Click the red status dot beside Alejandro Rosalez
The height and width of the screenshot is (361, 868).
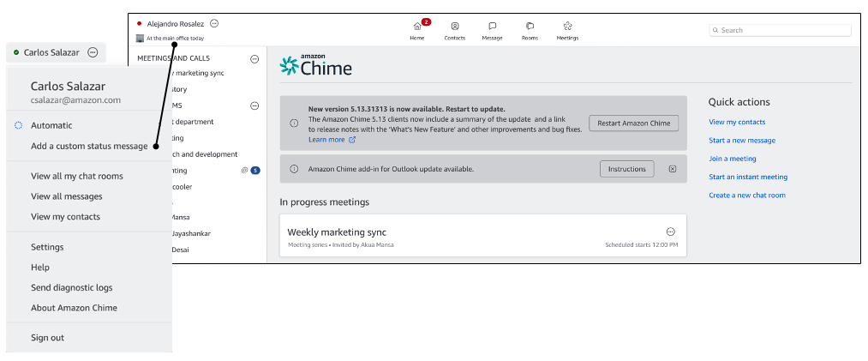click(x=139, y=24)
